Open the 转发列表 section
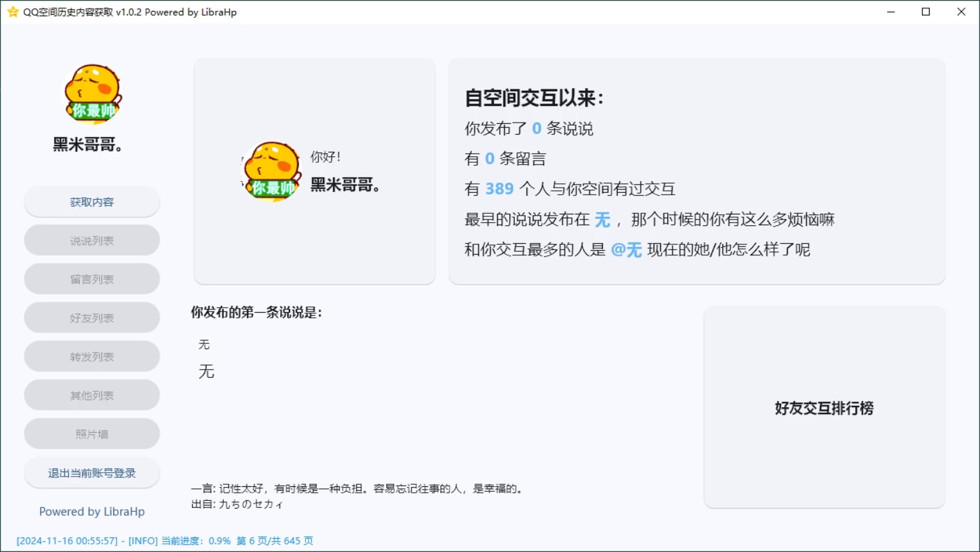Screen dimensions: 980x552 91,355
